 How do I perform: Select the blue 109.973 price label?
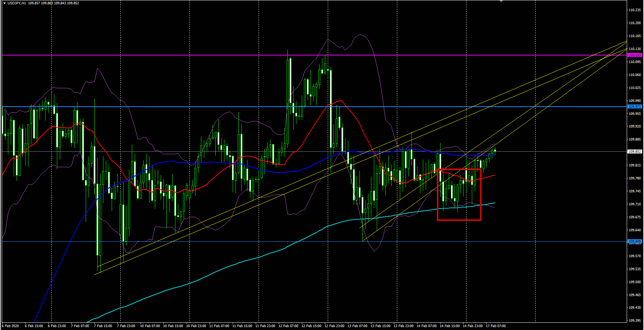[635, 107]
